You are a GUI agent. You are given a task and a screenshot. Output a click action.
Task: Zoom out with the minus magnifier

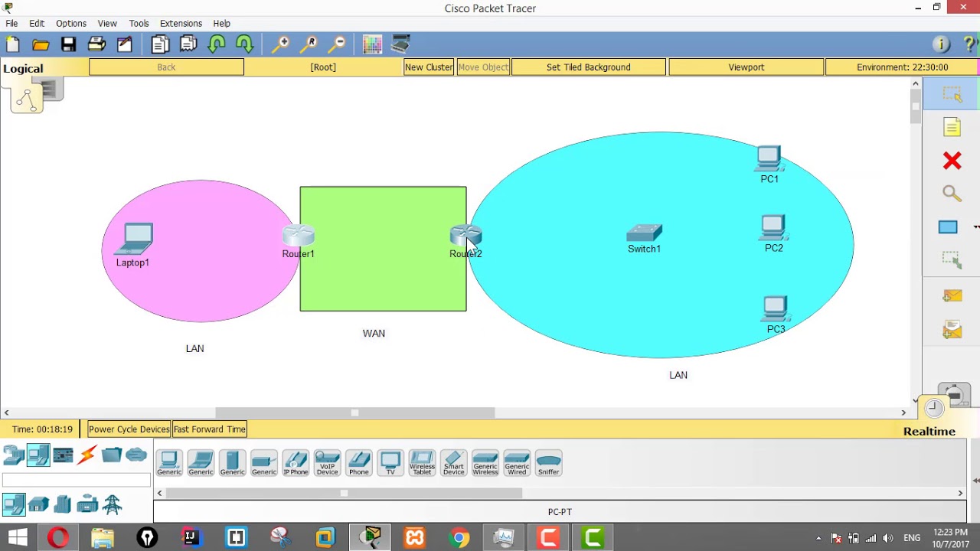tap(337, 44)
